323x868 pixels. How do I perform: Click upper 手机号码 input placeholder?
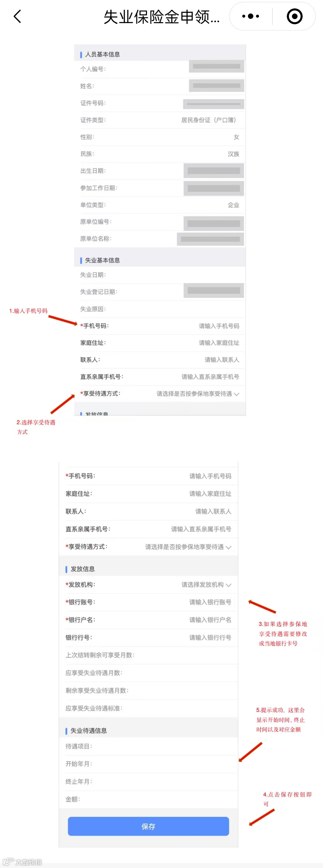[219, 326]
